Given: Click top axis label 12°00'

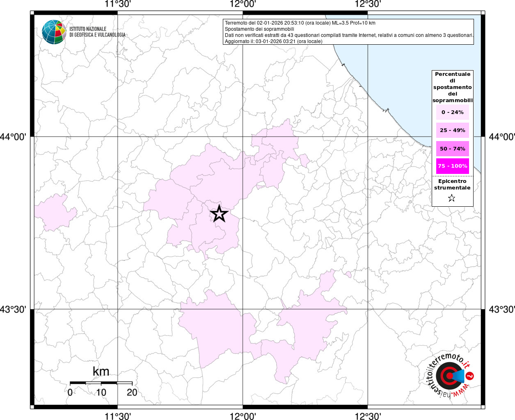Looking at the screenshot, I should [x=243, y=4].
